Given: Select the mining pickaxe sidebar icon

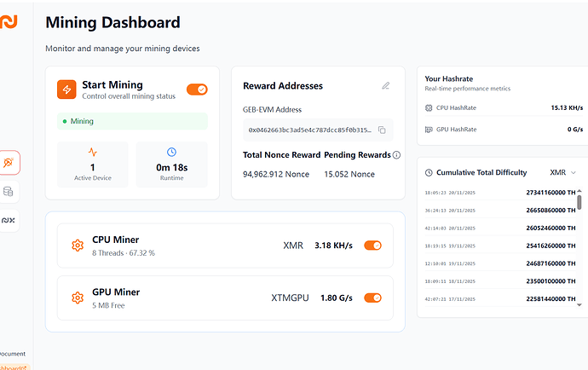Looking at the screenshot, I should pyautogui.click(x=9, y=162).
